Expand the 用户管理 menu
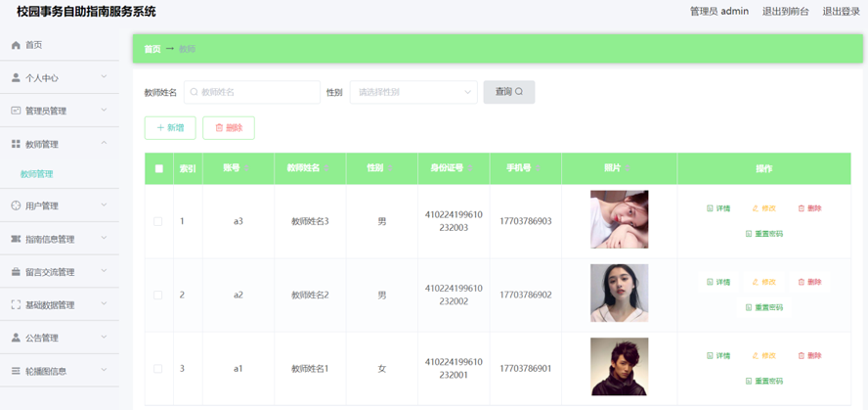 click(59, 206)
